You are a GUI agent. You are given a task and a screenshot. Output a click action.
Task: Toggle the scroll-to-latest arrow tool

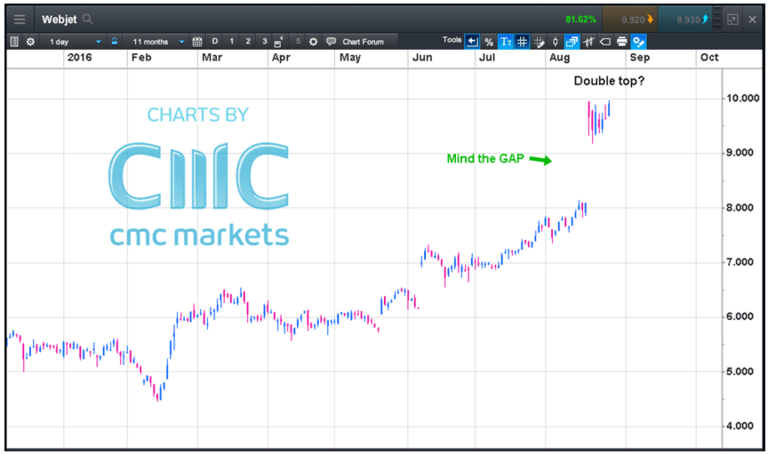click(x=472, y=42)
